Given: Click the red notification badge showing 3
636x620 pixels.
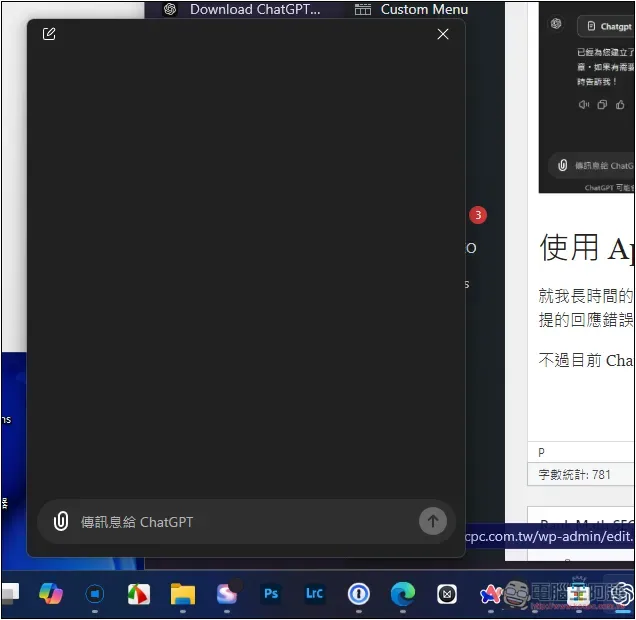Looking at the screenshot, I should pos(478,215).
